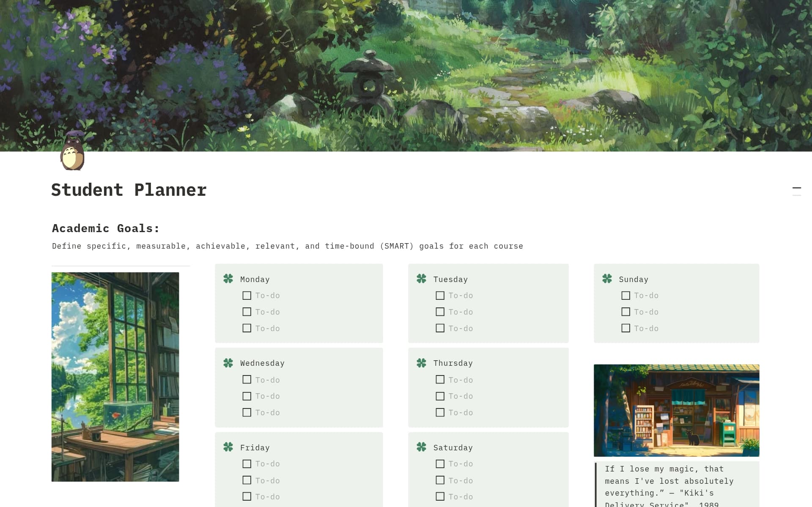Image resolution: width=812 pixels, height=507 pixels.
Task: Open the bookstore image on the right
Action: click(x=677, y=411)
